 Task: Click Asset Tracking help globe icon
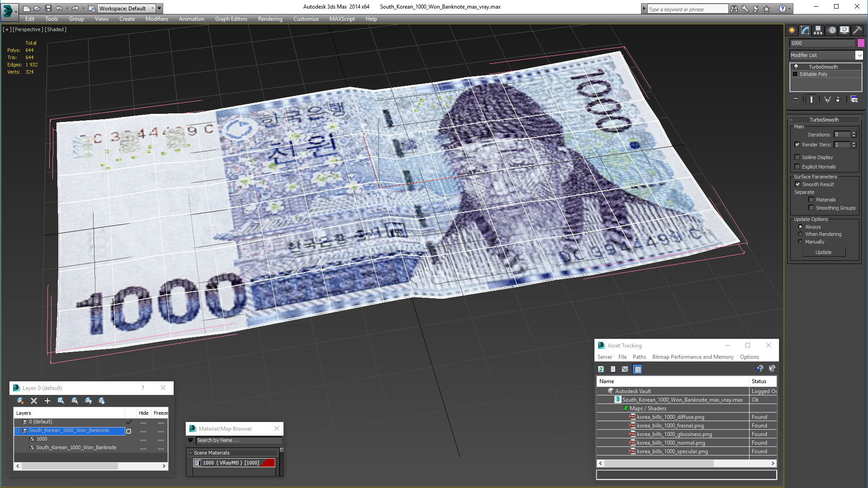coord(760,369)
